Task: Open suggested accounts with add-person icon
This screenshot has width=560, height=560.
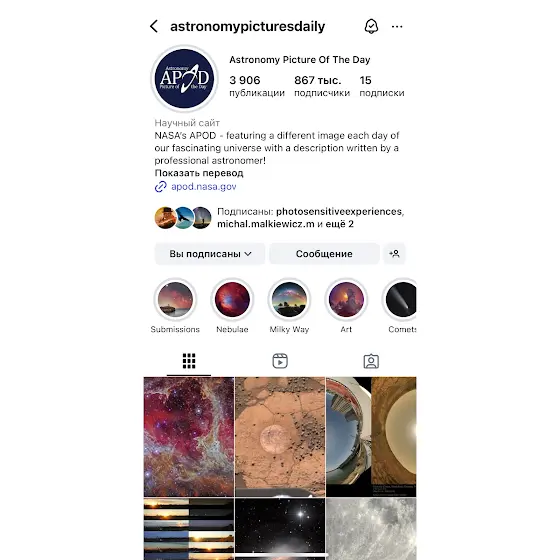Action: (394, 254)
